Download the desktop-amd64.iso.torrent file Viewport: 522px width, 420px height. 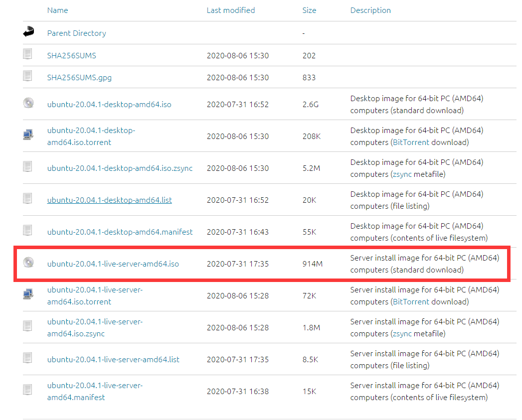91,137
